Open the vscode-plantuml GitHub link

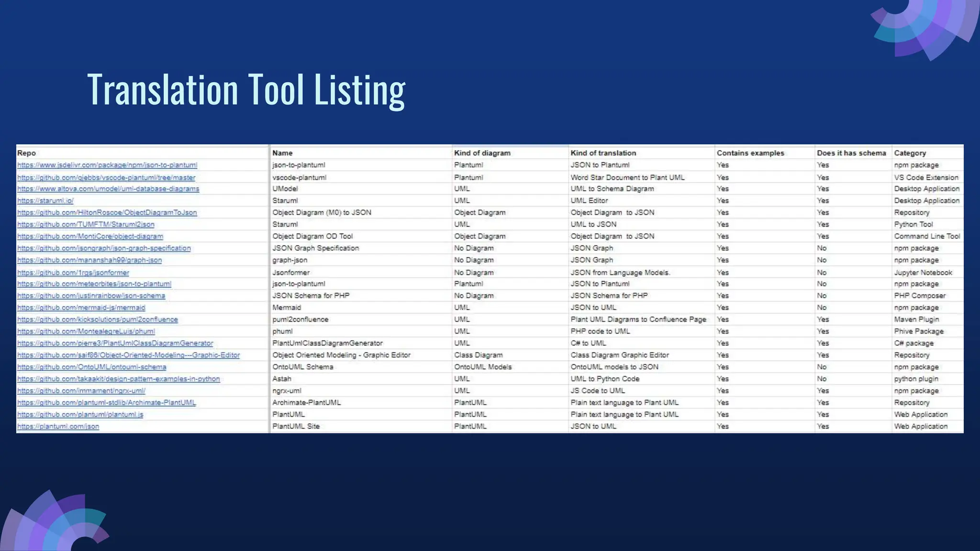coord(106,177)
